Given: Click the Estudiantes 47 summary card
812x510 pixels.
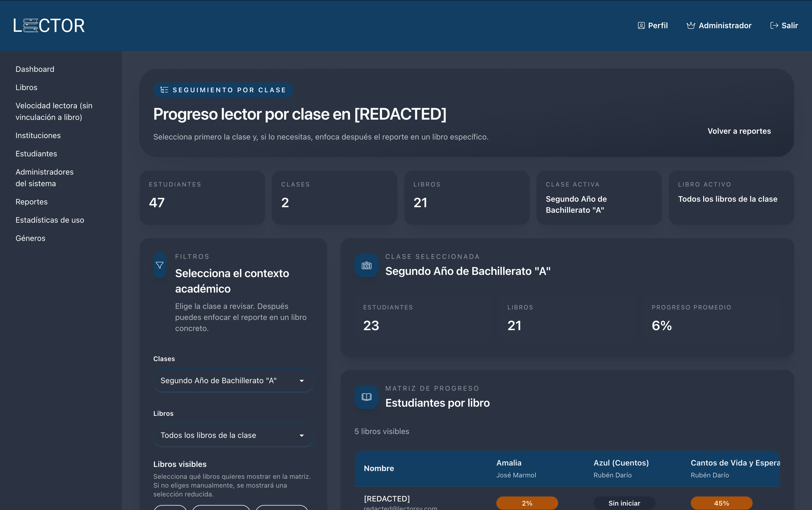Looking at the screenshot, I should [x=202, y=197].
